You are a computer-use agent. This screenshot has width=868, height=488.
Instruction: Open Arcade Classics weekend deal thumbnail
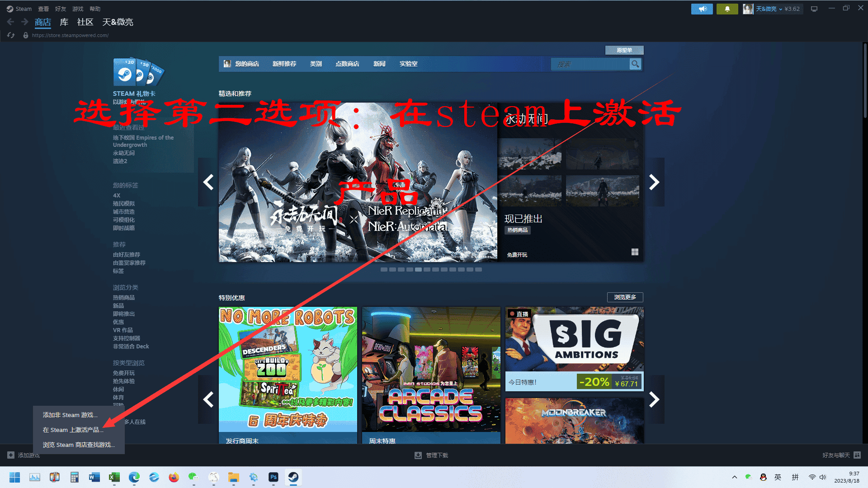pos(431,369)
